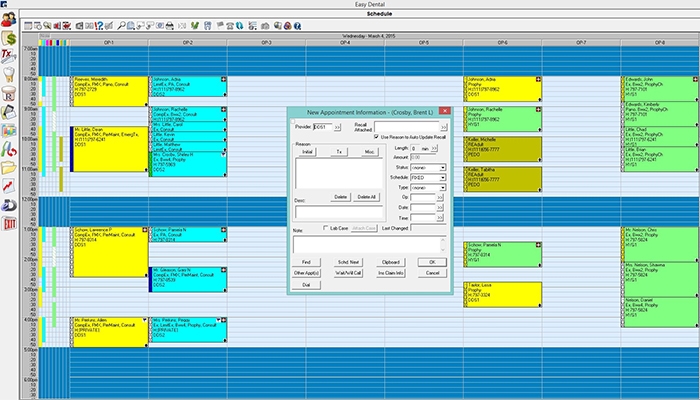Open the Status dropdown

pos(428,168)
